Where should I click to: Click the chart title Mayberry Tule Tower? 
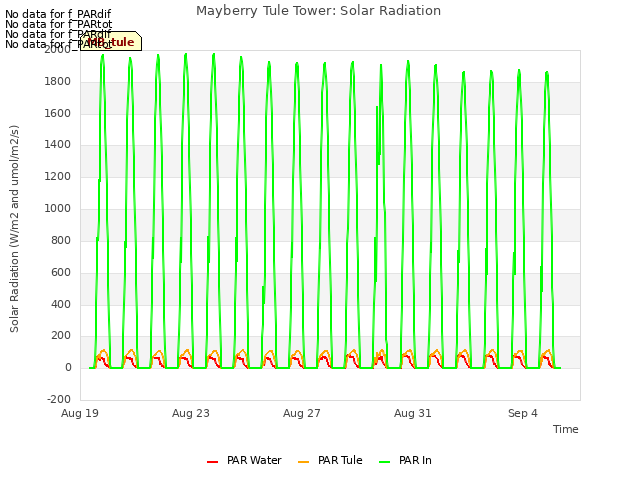click(x=318, y=11)
